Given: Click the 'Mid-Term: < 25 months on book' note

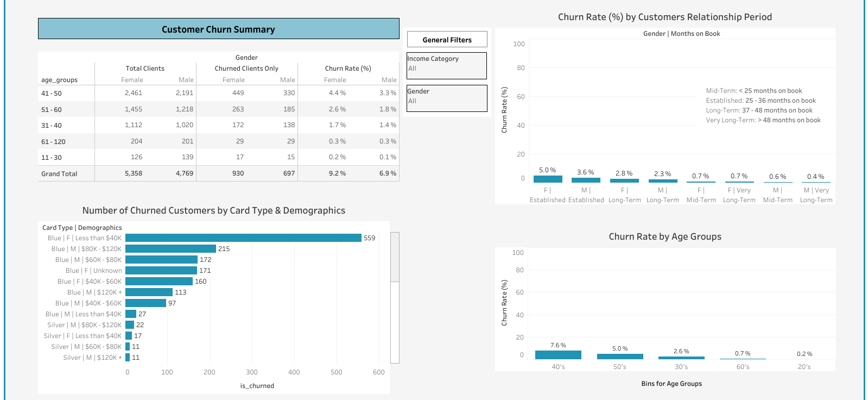Looking at the screenshot, I should [x=754, y=91].
